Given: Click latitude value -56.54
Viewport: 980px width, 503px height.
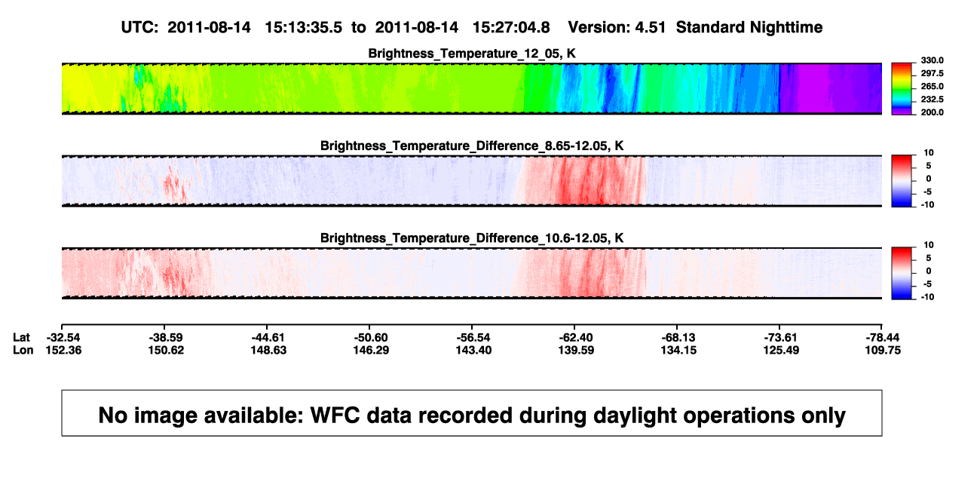Looking at the screenshot, I should [x=473, y=337].
